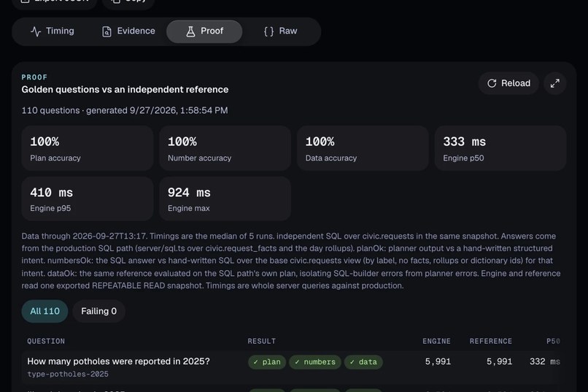Viewport: 588px width, 392px height.
Task: Click the 332 ms p50 value
Action: (x=544, y=361)
